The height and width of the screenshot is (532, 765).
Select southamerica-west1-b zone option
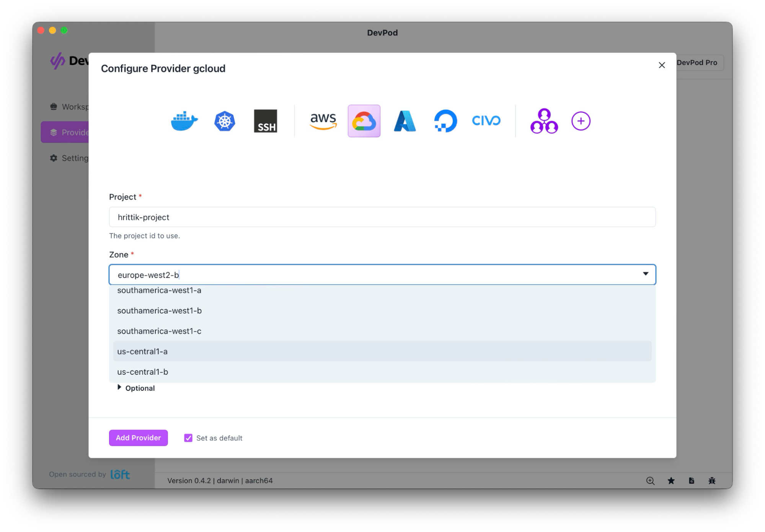pyautogui.click(x=159, y=311)
